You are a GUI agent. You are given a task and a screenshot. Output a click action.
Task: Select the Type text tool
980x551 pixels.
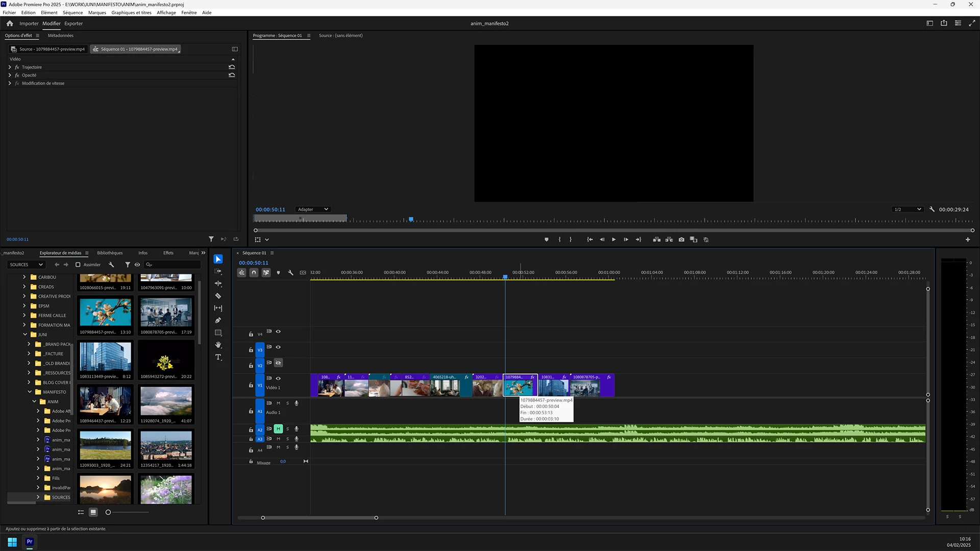pos(218,357)
